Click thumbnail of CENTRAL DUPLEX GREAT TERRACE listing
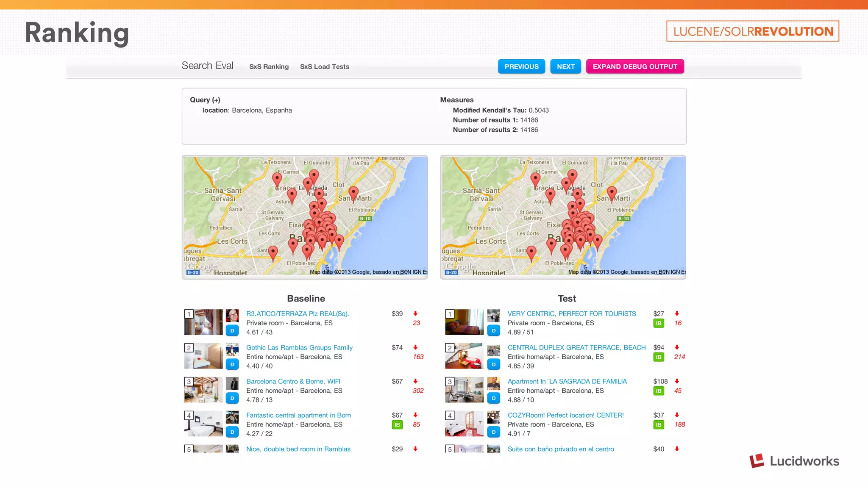 tap(464, 356)
